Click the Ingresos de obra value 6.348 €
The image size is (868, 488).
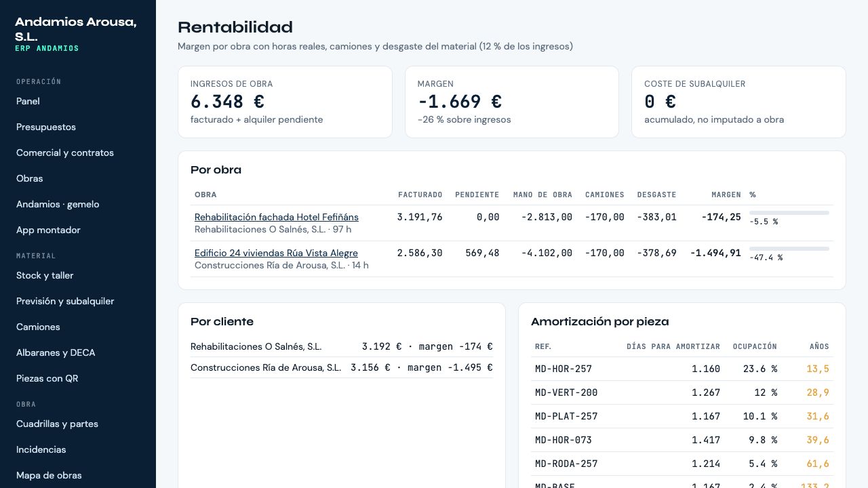[x=227, y=102]
